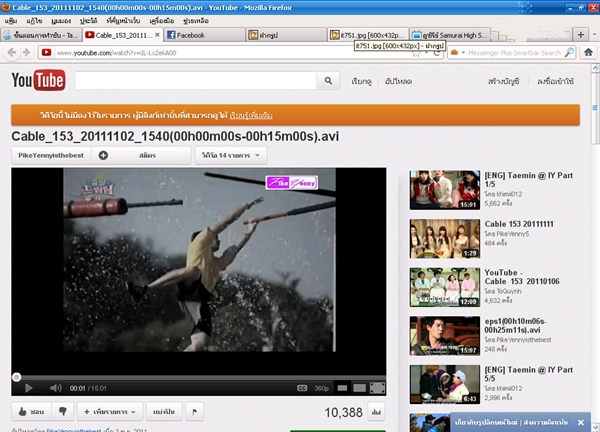
Task: Click the Messenger Plus Smartbar Search field
Action: pos(514,53)
